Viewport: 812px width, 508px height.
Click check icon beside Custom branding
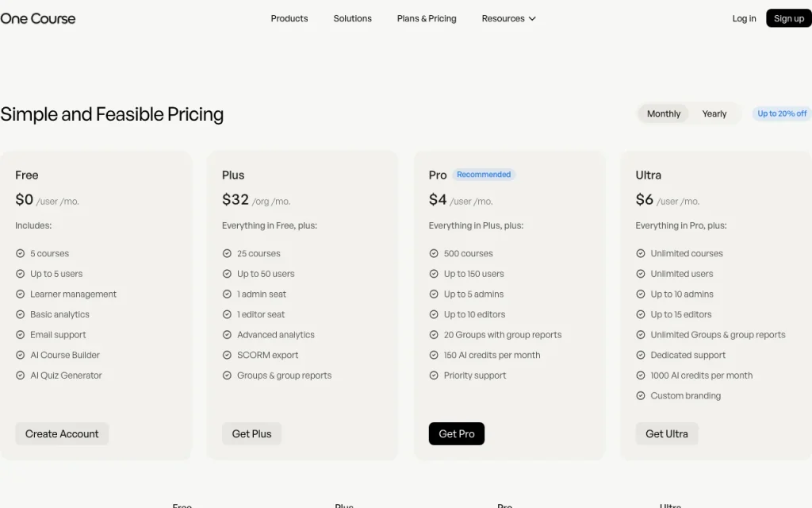tap(641, 395)
